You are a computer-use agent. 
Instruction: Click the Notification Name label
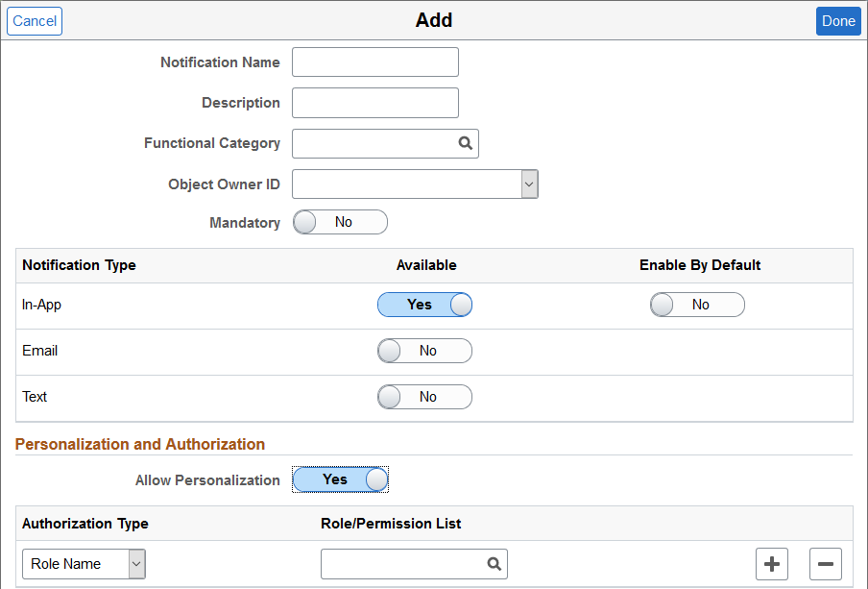pos(220,62)
